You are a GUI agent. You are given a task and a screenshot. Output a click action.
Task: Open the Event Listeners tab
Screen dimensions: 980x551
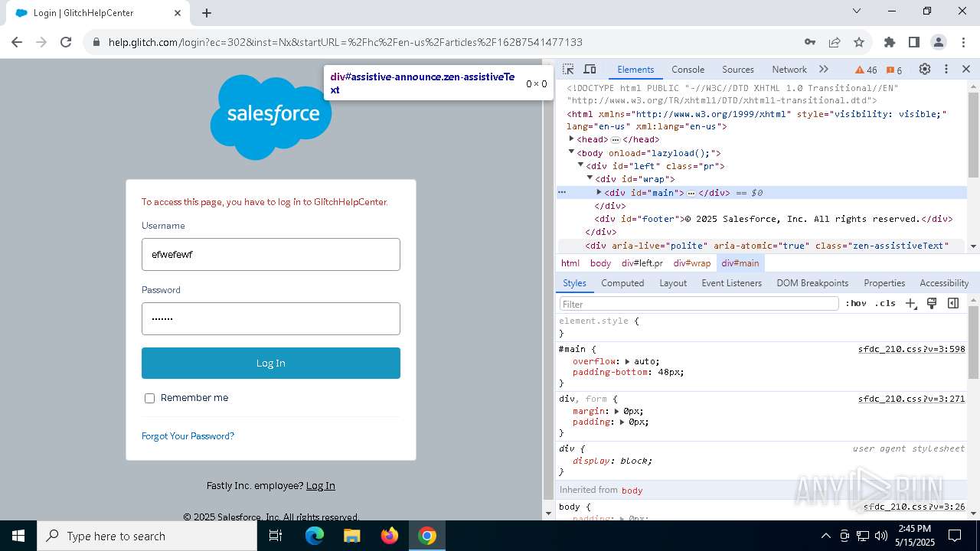point(731,283)
